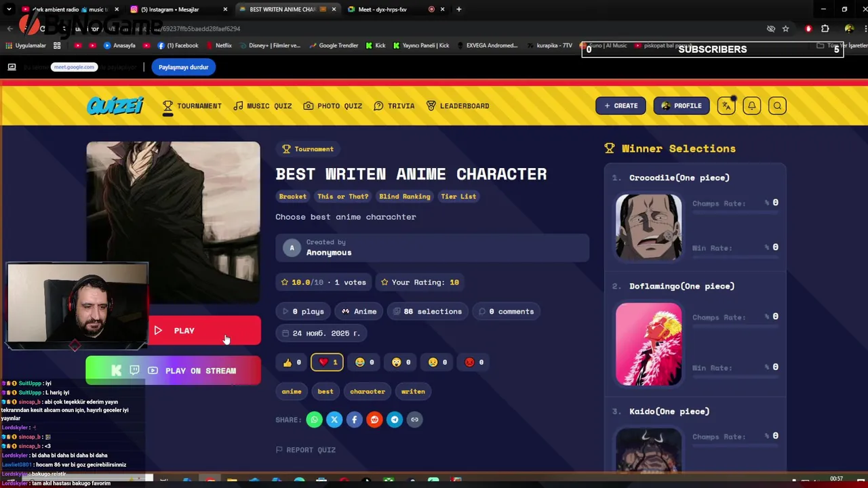Open the Uygulamalar apps shortcut

tap(26, 45)
